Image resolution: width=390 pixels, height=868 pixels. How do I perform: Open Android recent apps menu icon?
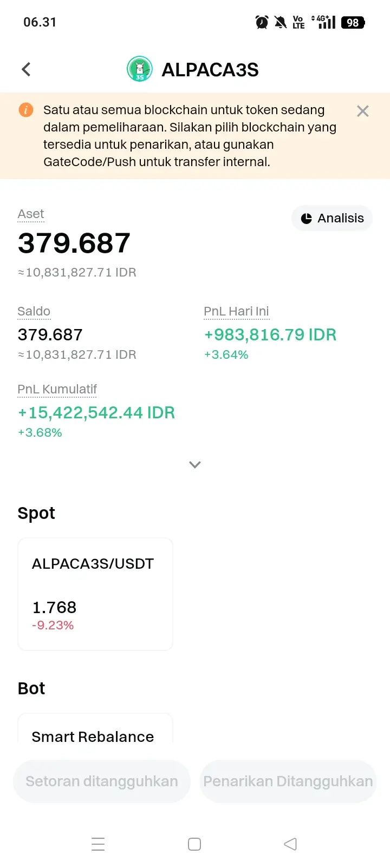98,844
